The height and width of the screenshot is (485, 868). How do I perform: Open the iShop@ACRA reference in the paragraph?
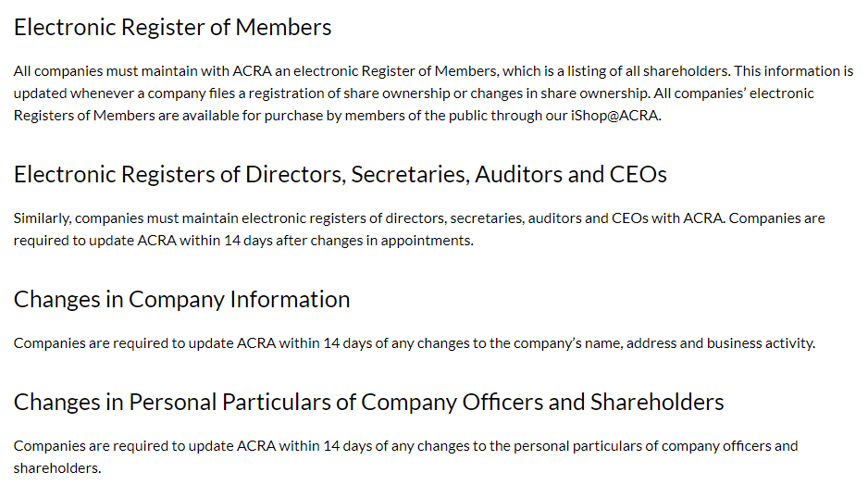point(615,115)
